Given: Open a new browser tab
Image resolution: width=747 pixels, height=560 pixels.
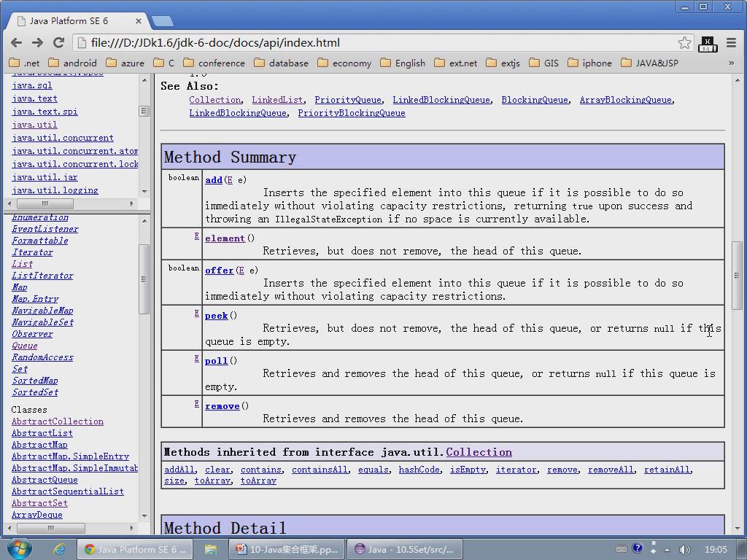Looking at the screenshot, I should click(162, 21).
